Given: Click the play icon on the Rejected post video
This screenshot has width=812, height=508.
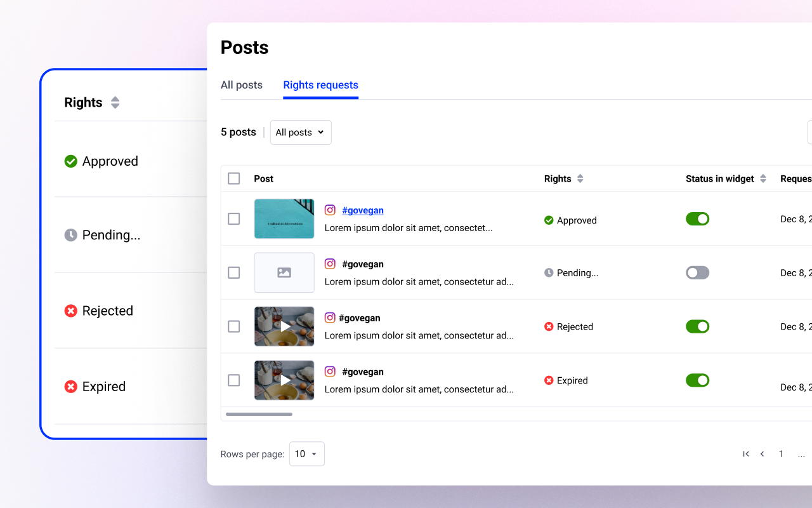Looking at the screenshot, I should point(286,326).
